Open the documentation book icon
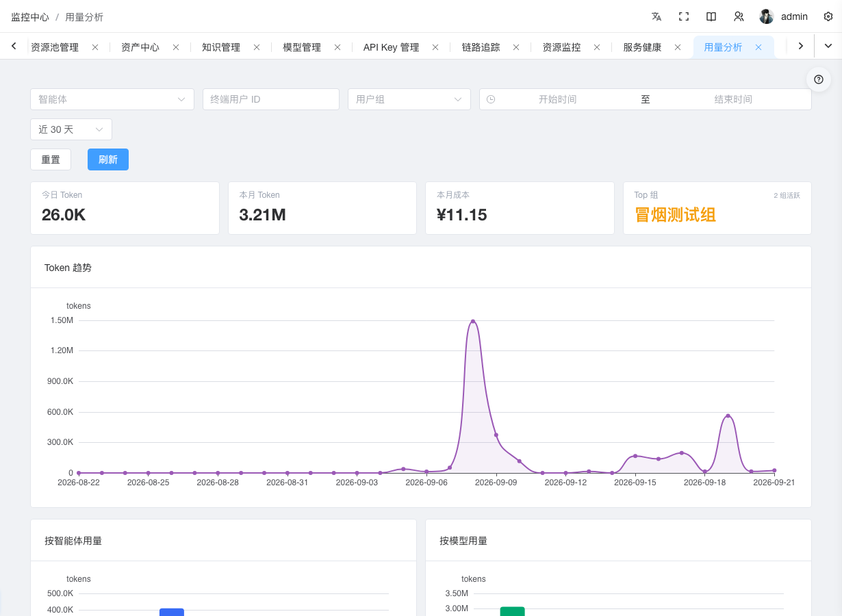This screenshot has height=616, width=842. tap(711, 16)
